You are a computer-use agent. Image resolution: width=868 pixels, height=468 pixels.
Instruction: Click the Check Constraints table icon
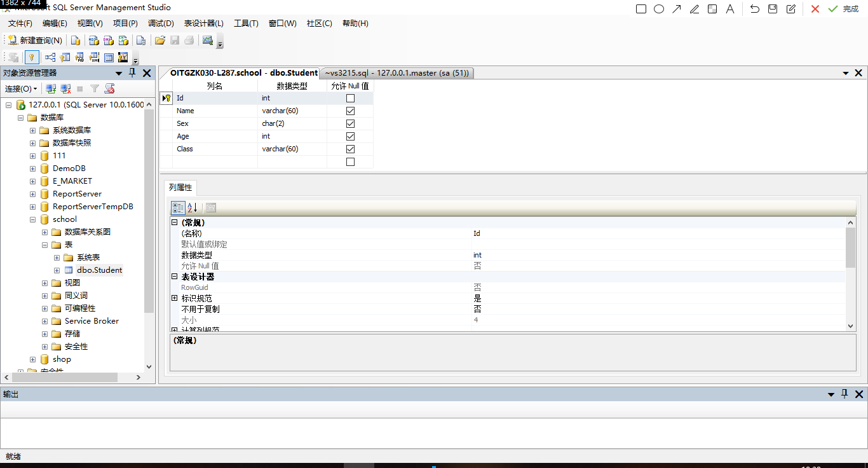point(109,57)
